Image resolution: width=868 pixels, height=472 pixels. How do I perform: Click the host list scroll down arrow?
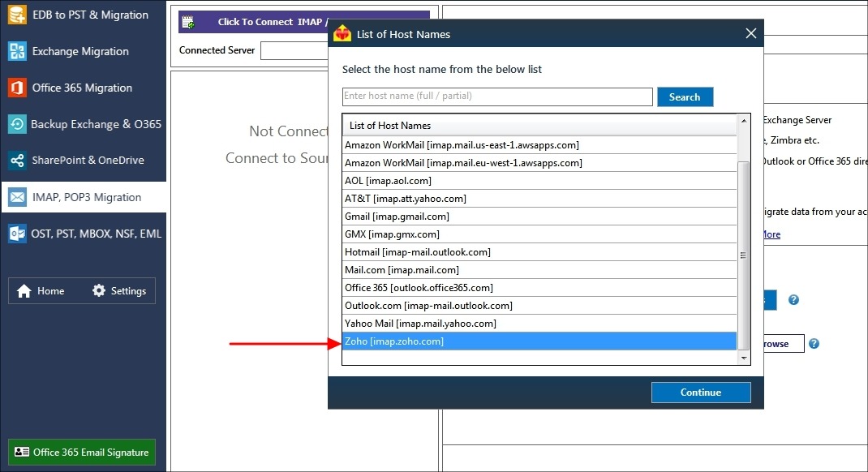[743, 358]
